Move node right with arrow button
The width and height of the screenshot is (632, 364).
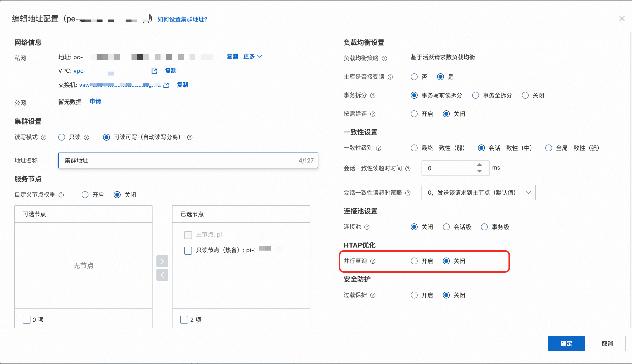162,261
